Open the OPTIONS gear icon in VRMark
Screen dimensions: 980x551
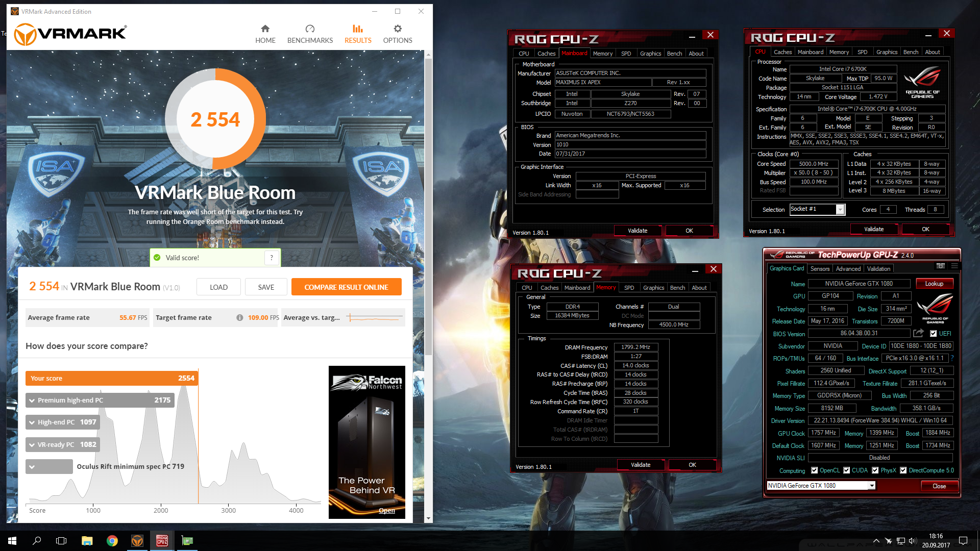coord(398,29)
